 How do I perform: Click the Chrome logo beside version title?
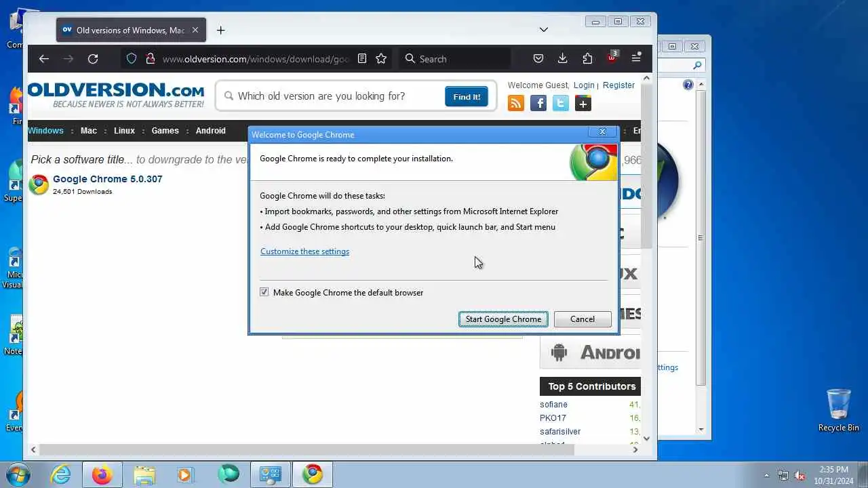point(39,184)
